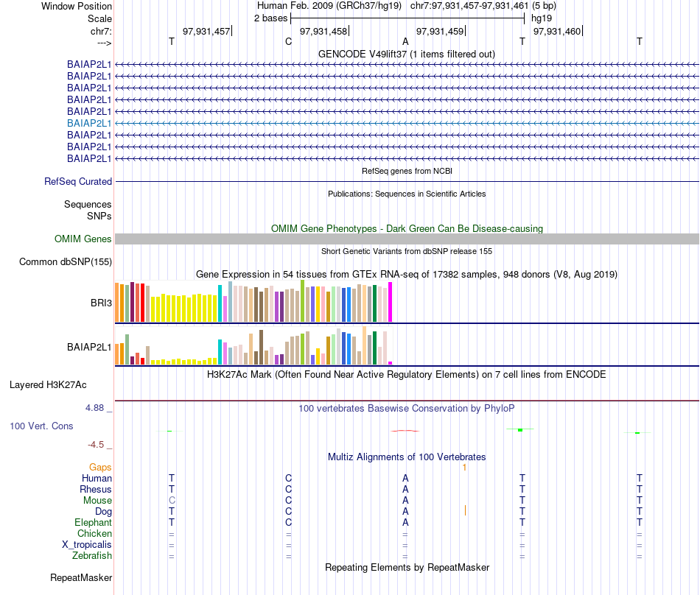This screenshot has width=700, height=595.
Task: Open Multiz Alignments of 100 Vertebrates title
Action: pos(407,457)
